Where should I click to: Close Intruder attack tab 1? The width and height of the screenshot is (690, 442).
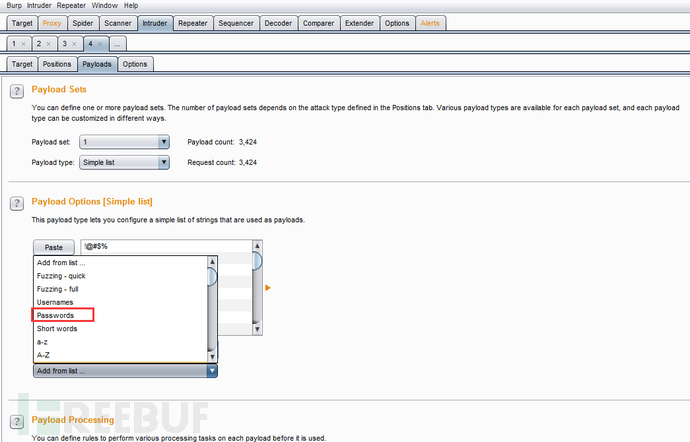[23, 44]
